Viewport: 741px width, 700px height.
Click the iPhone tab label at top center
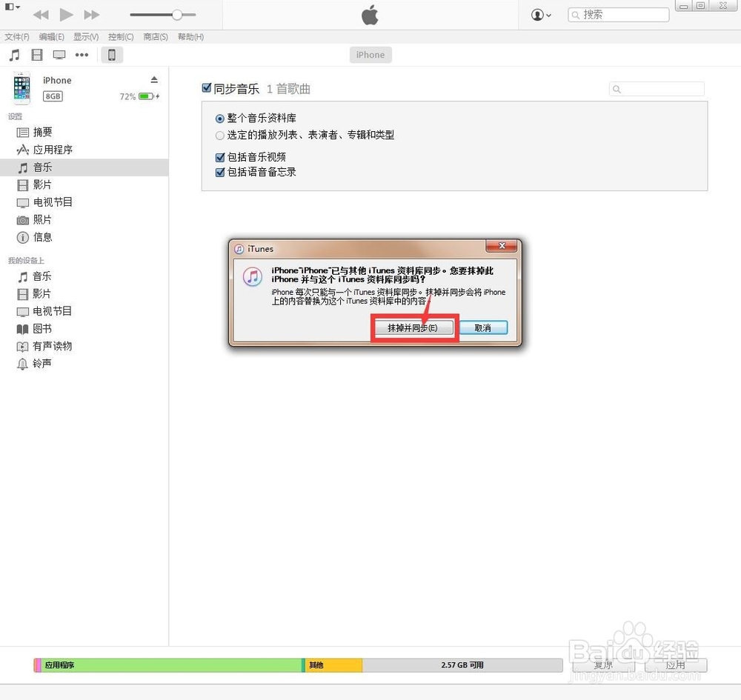tap(370, 55)
